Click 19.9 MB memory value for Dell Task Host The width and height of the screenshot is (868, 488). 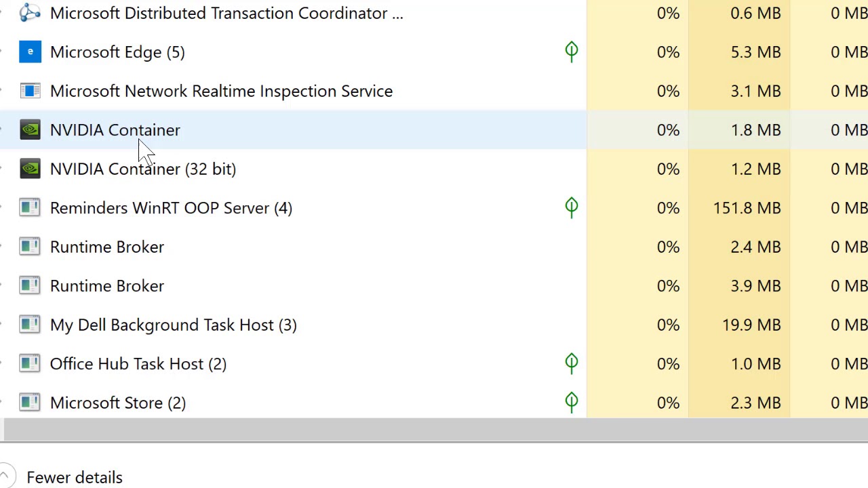(751, 325)
